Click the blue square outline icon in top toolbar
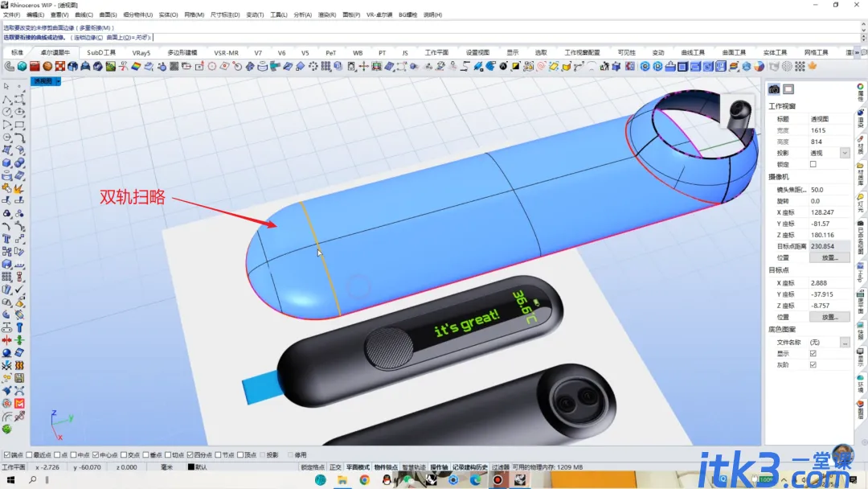The width and height of the screenshot is (868, 489). 682,67
